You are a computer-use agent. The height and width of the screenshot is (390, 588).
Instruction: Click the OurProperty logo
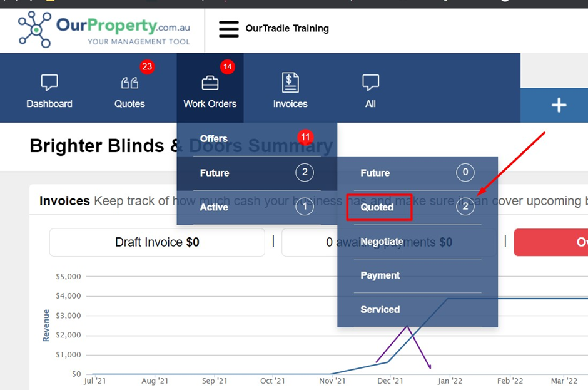tap(104, 29)
